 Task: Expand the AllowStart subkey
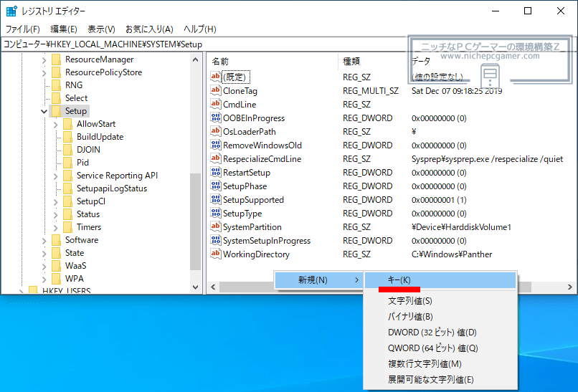point(56,125)
